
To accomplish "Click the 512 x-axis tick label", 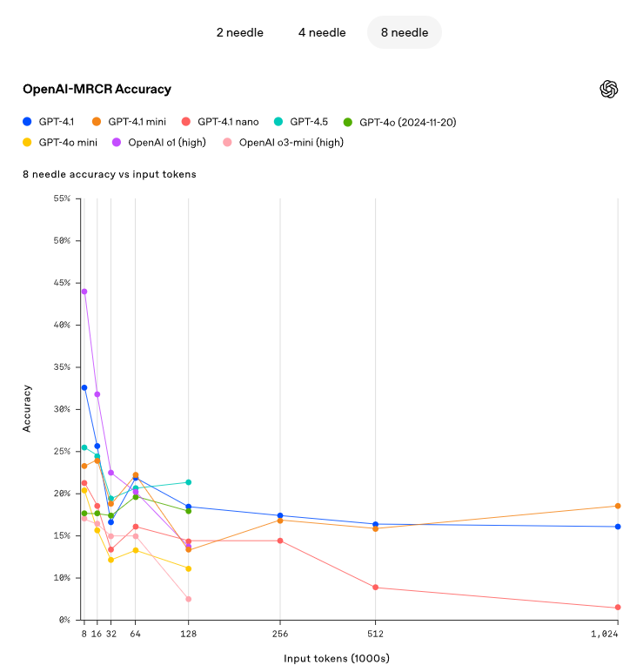I will click(375, 634).
